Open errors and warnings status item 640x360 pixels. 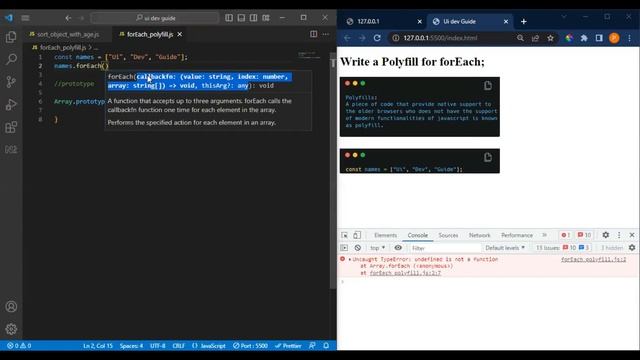click(19, 346)
